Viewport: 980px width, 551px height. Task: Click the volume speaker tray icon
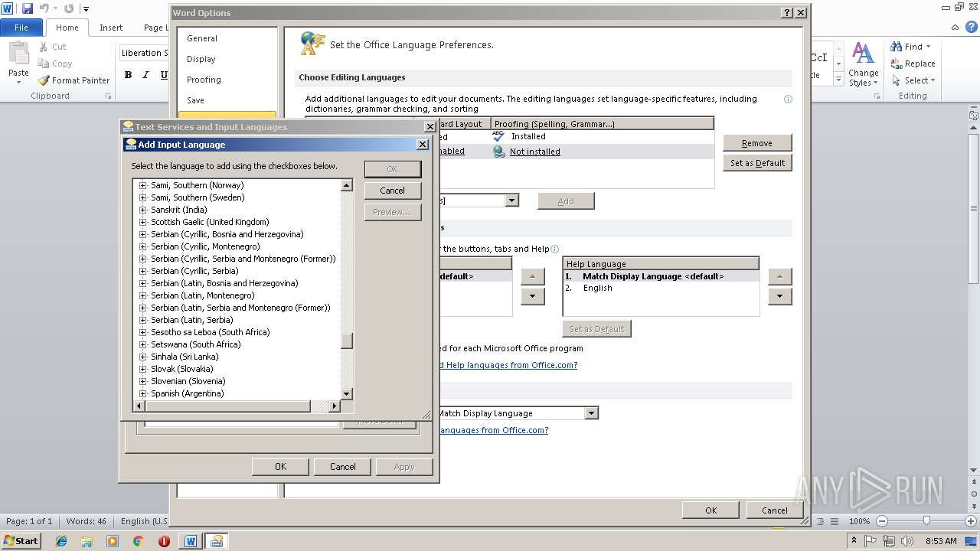point(908,541)
